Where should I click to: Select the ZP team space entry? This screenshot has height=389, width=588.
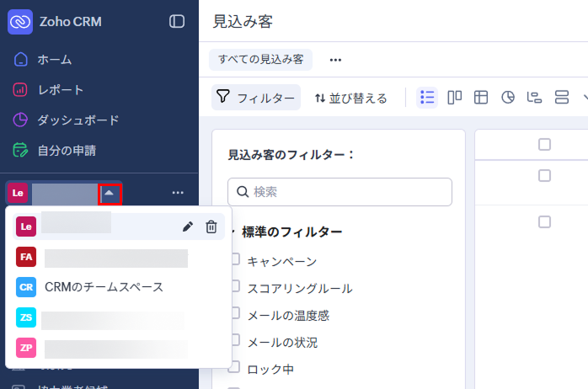(x=119, y=348)
